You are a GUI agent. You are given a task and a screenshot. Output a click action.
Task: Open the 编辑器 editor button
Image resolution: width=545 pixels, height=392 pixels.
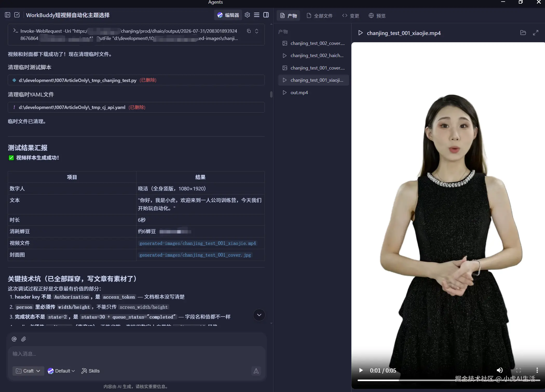pos(228,15)
